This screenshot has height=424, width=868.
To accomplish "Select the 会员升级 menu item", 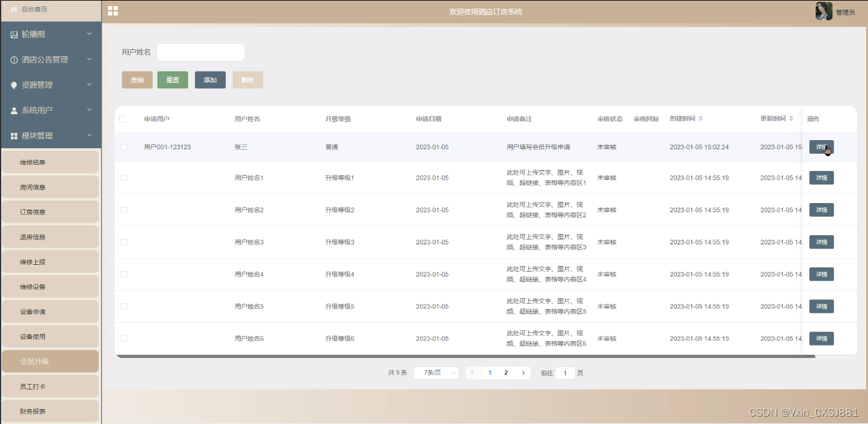I will (51, 362).
